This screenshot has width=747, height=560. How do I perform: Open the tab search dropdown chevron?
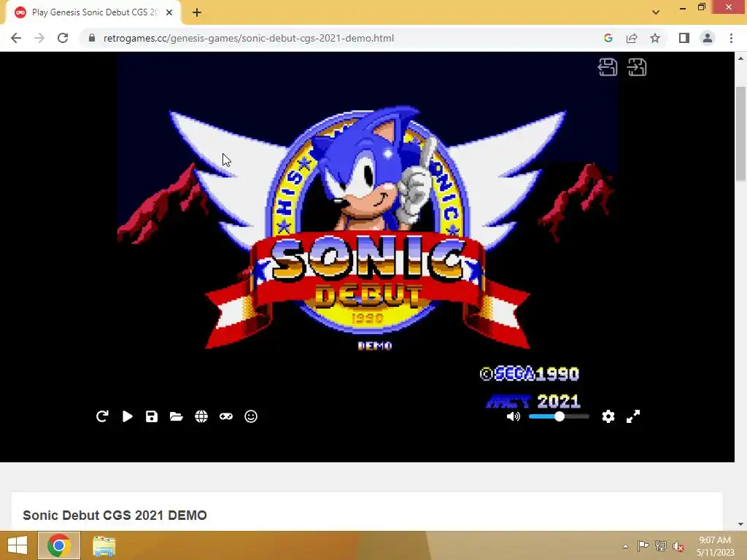(656, 12)
